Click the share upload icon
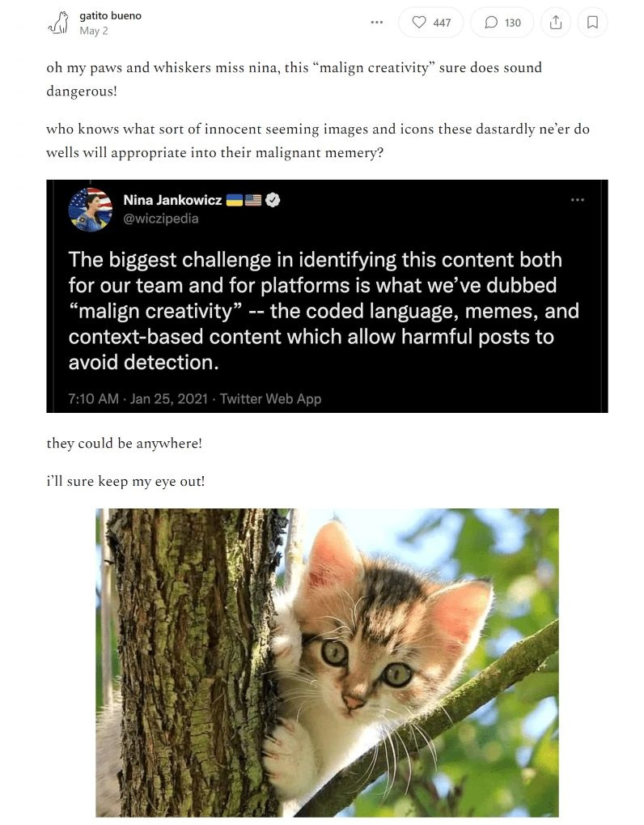This screenshot has height=825, width=644. [x=556, y=22]
